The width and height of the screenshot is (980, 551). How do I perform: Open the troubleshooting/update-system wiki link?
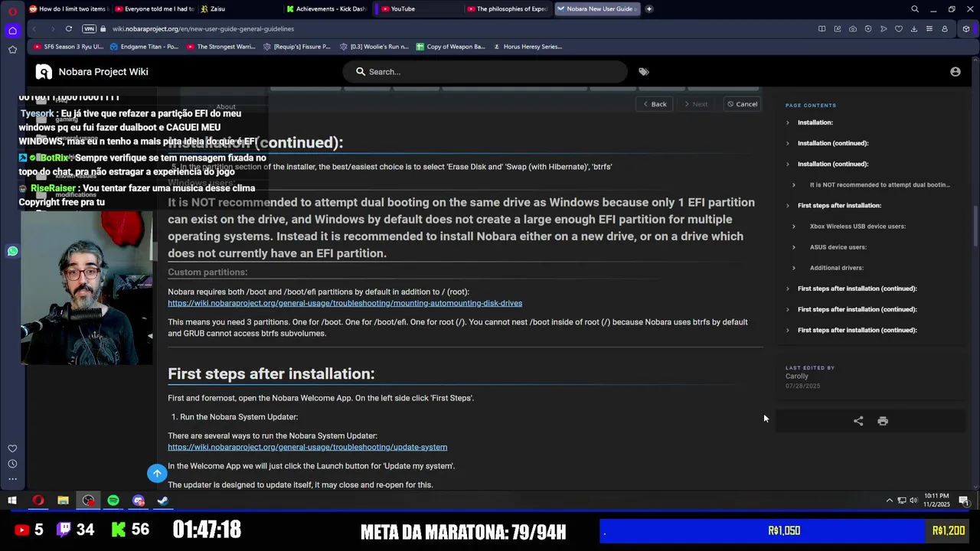point(307,448)
